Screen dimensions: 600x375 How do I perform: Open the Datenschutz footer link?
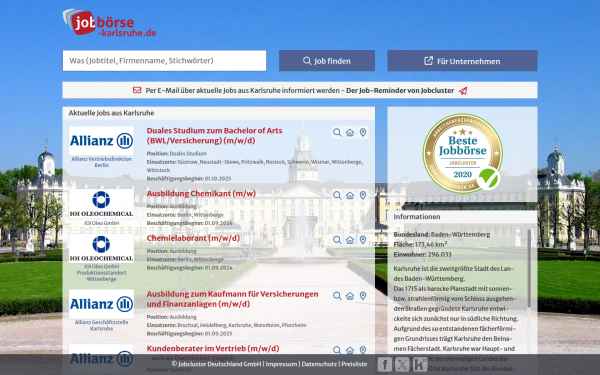(x=319, y=364)
